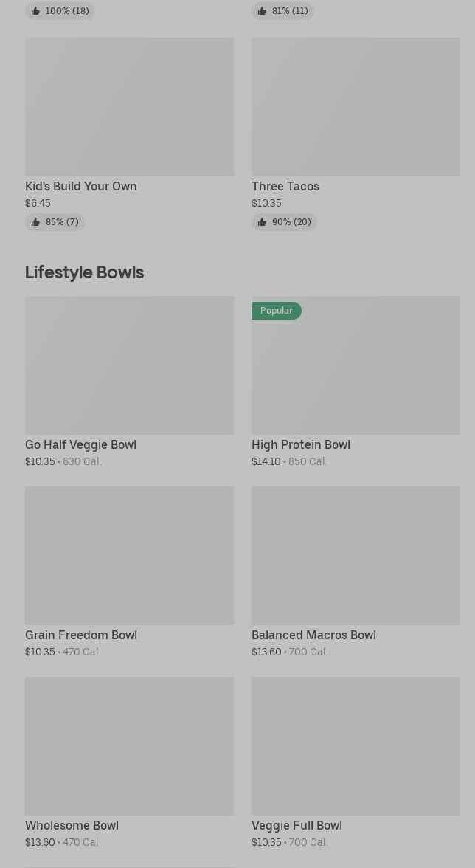Click the Veggie Full Bowl title
The width and height of the screenshot is (475, 868).
pos(297,825)
